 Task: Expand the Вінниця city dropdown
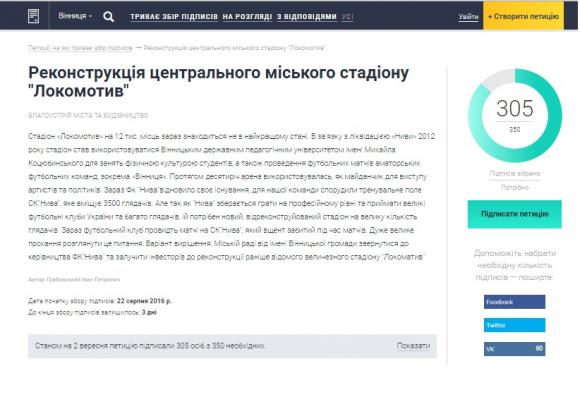(x=75, y=16)
